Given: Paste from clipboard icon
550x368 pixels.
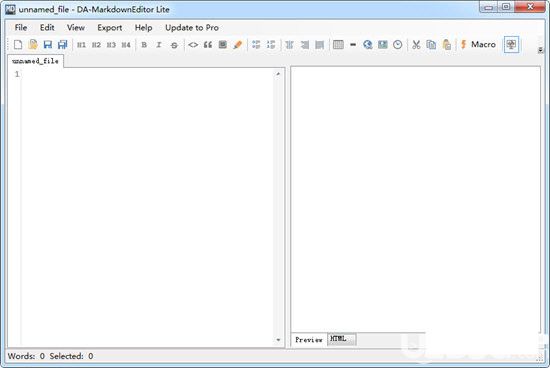Looking at the screenshot, I should point(447,45).
